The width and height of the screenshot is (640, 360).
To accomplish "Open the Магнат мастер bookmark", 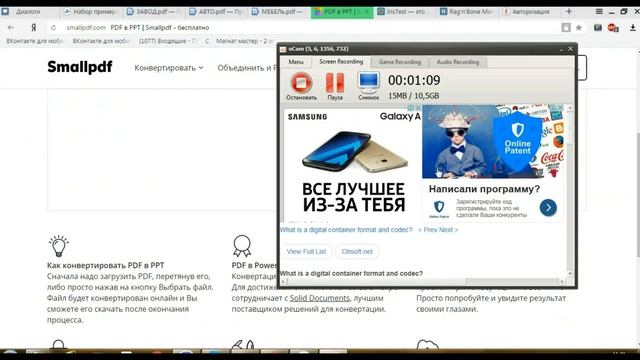I will [244, 41].
